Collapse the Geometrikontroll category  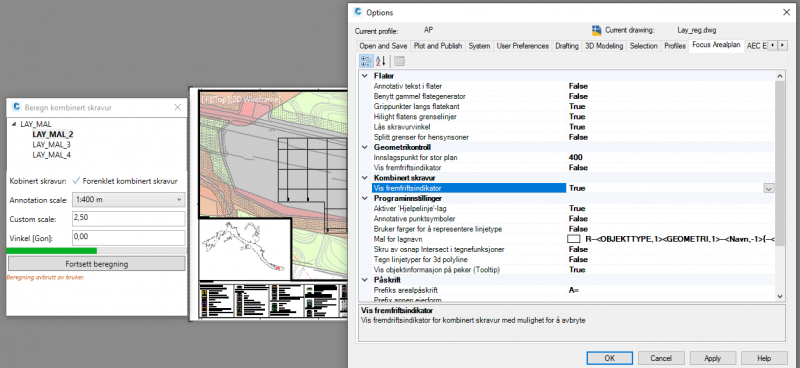[x=365, y=148]
